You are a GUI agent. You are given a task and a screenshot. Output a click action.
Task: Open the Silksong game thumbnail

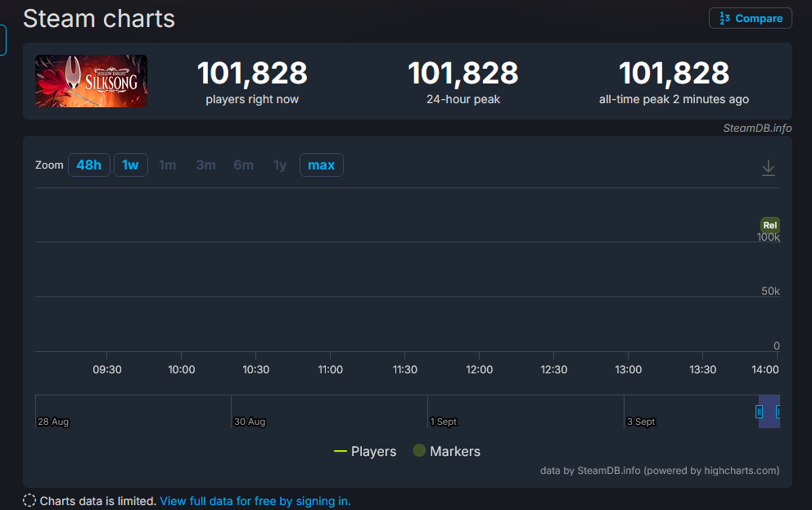91,81
